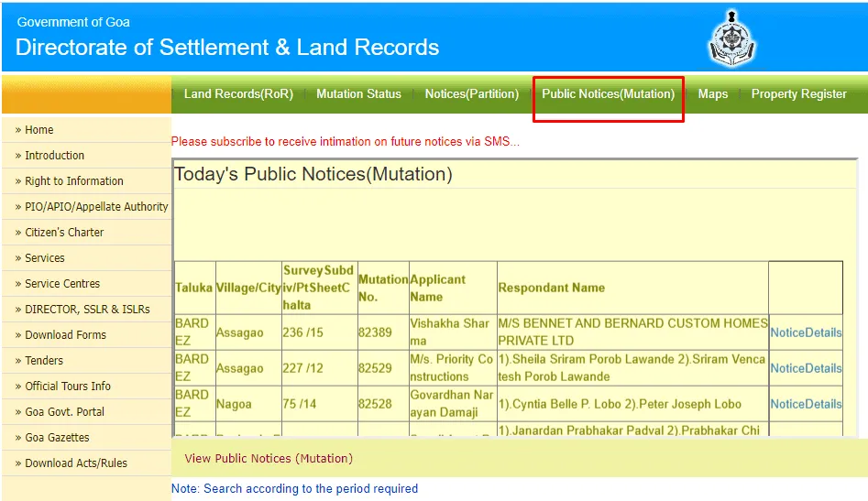Open the Citizen's Charter link

tap(64, 233)
